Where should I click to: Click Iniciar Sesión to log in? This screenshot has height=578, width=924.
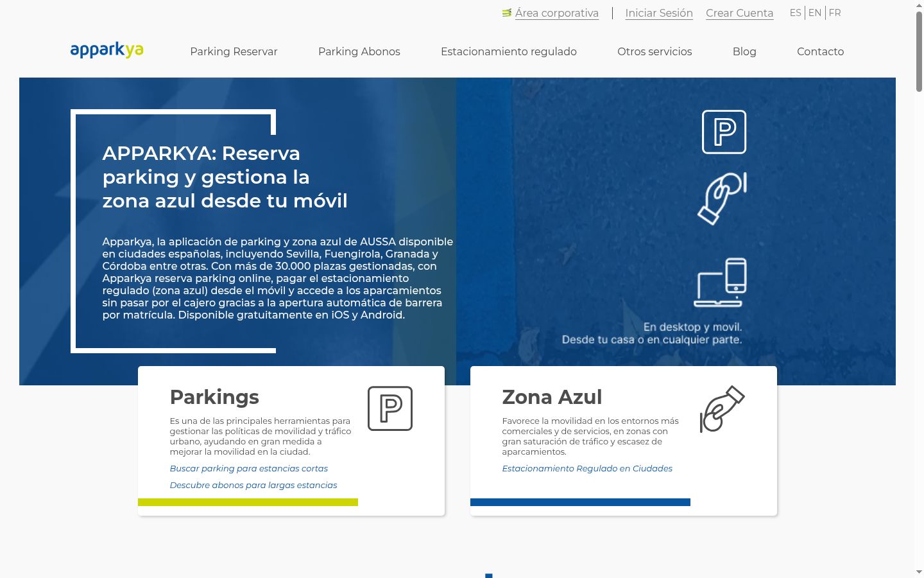click(659, 13)
